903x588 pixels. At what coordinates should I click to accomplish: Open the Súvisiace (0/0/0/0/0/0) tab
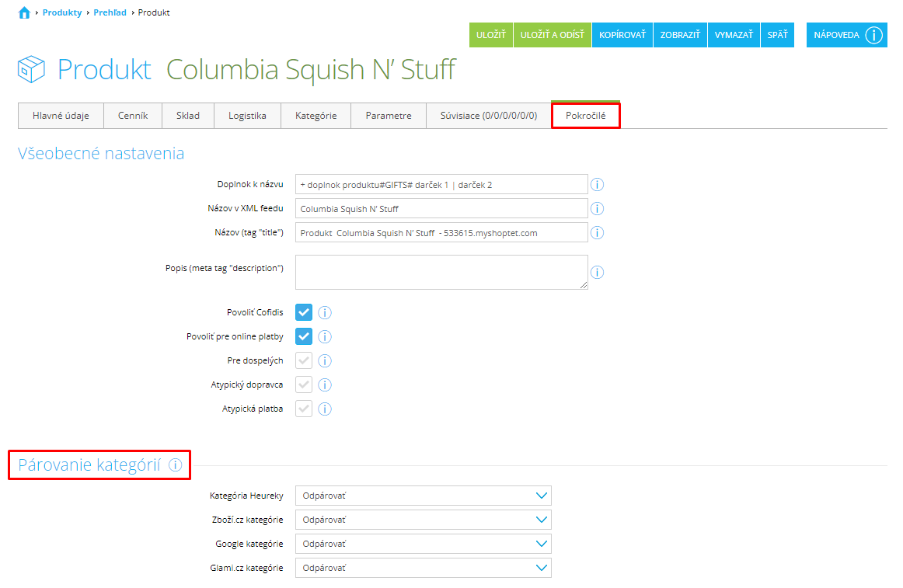pyautogui.click(x=489, y=116)
